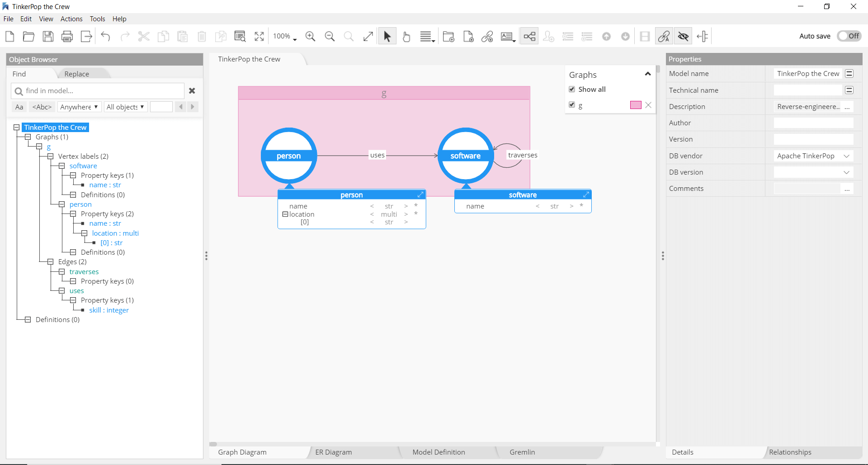Image resolution: width=868 pixels, height=465 pixels.
Task: Click the pink color swatch for g
Action: tap(636, 105)
